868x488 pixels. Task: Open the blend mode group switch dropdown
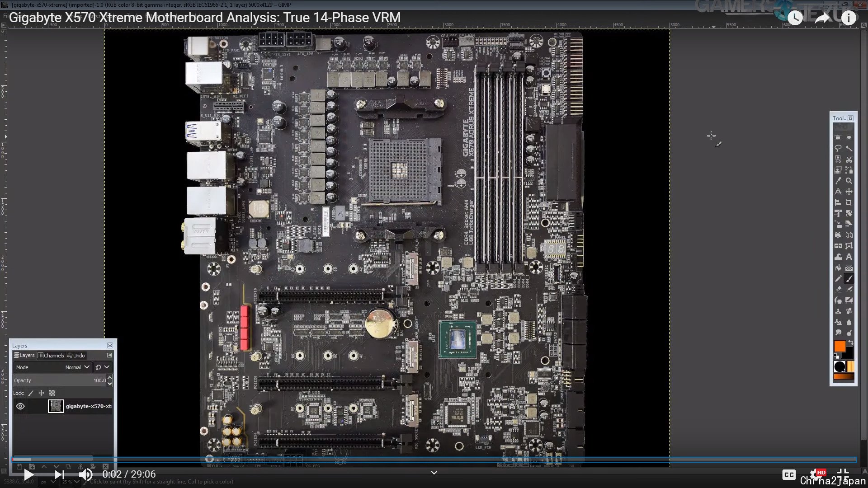pyautogui.click(x=103, y=367)
